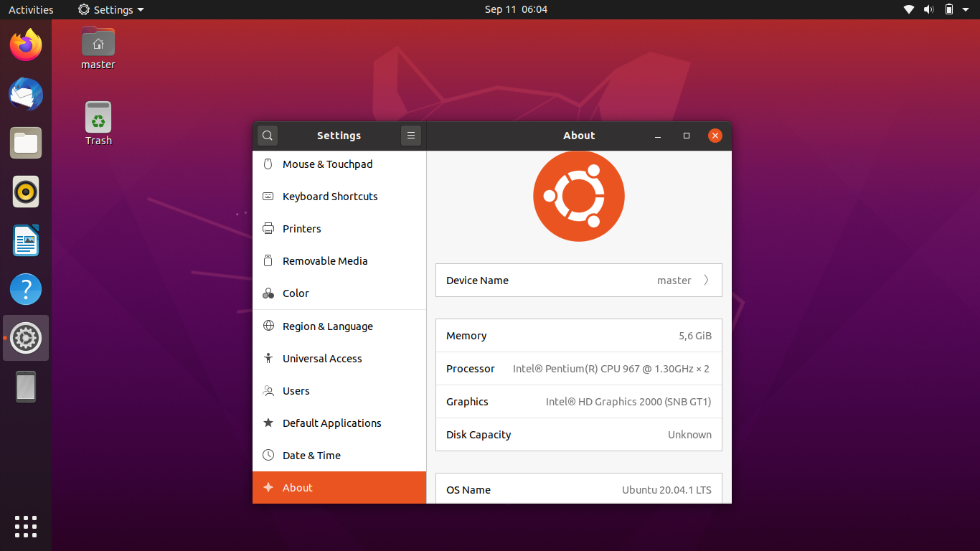This screenshot has width=980, height=551.
Task: Open the hamburger menu in Settings
Action: coord(410,135)
